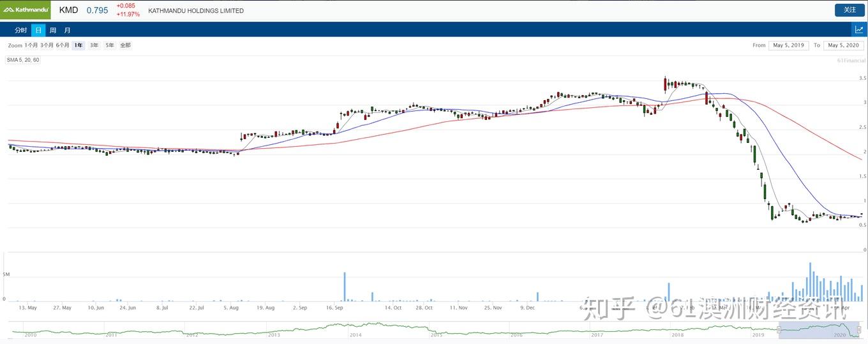The height and width of the screenshot is (344, 868).
Task: Set zoom range to 全部
Action: point(126,45)
